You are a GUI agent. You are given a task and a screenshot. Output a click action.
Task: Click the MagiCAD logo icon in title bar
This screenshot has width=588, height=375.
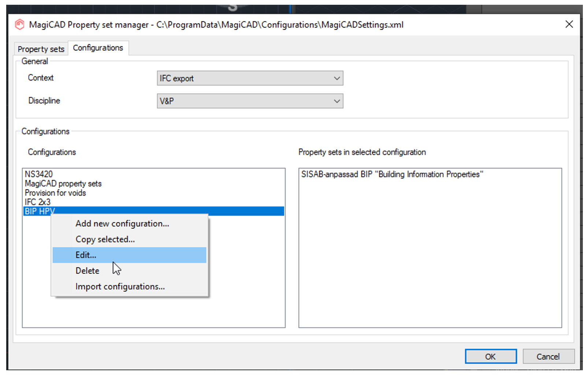click(19, 25)
